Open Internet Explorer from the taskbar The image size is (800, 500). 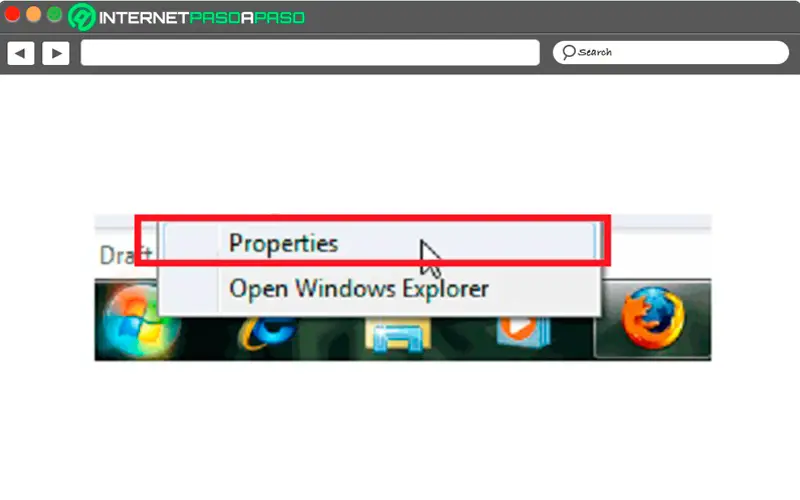tap(268, 333)
